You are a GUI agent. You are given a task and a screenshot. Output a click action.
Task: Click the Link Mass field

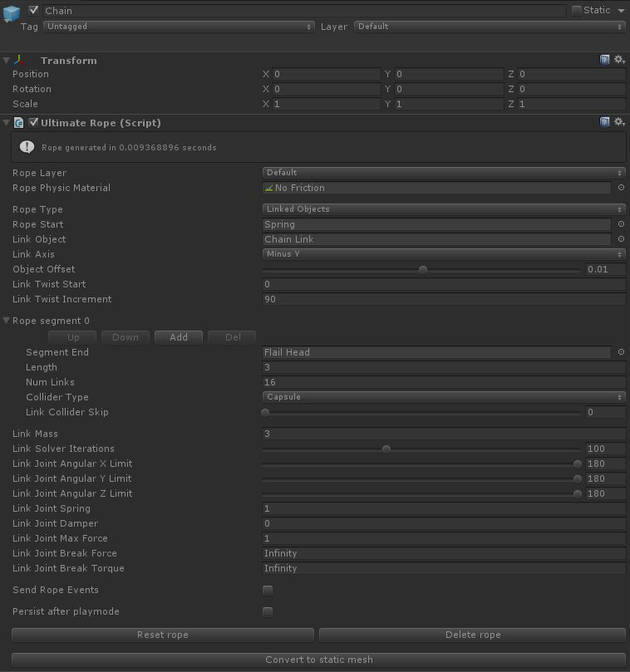coord(444,434)
